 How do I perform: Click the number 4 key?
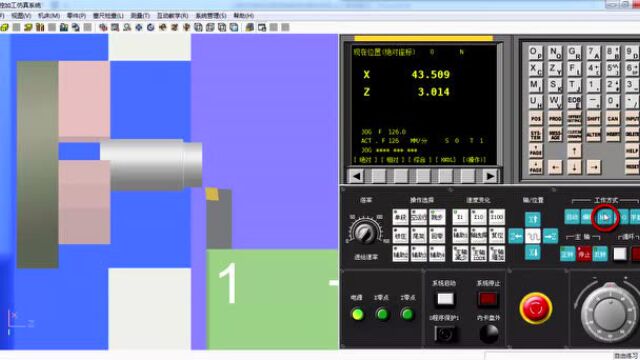(593, 69)
